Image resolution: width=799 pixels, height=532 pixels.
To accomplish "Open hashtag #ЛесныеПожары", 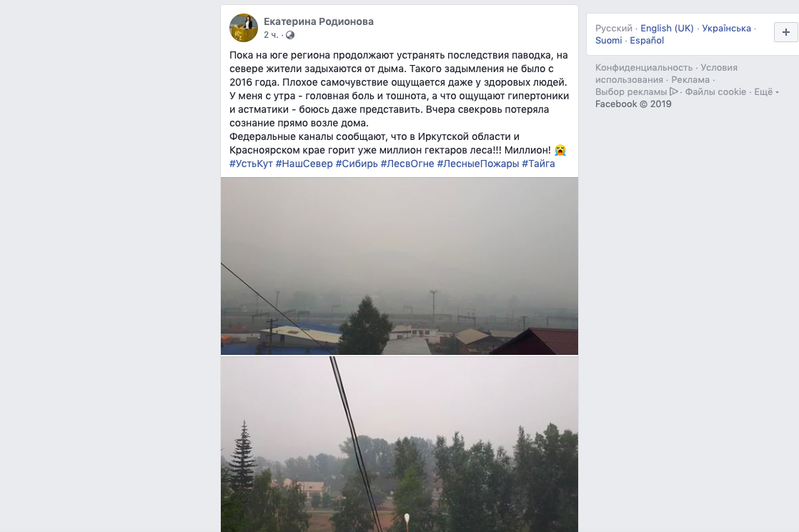I will tap(478, 164).
